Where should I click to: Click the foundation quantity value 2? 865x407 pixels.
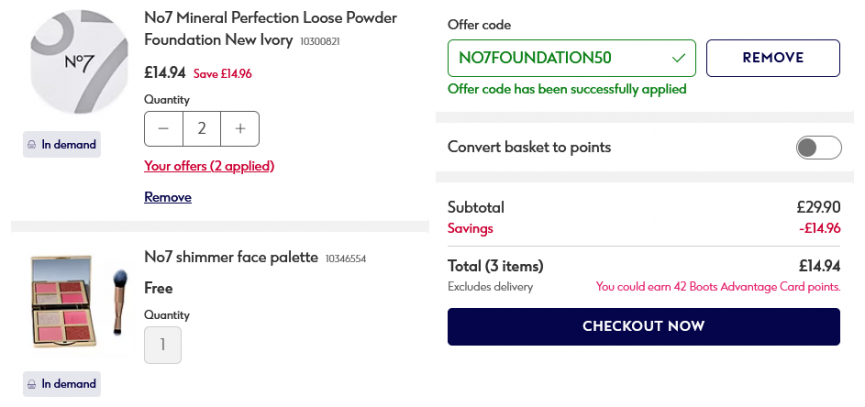click(201, 129)
